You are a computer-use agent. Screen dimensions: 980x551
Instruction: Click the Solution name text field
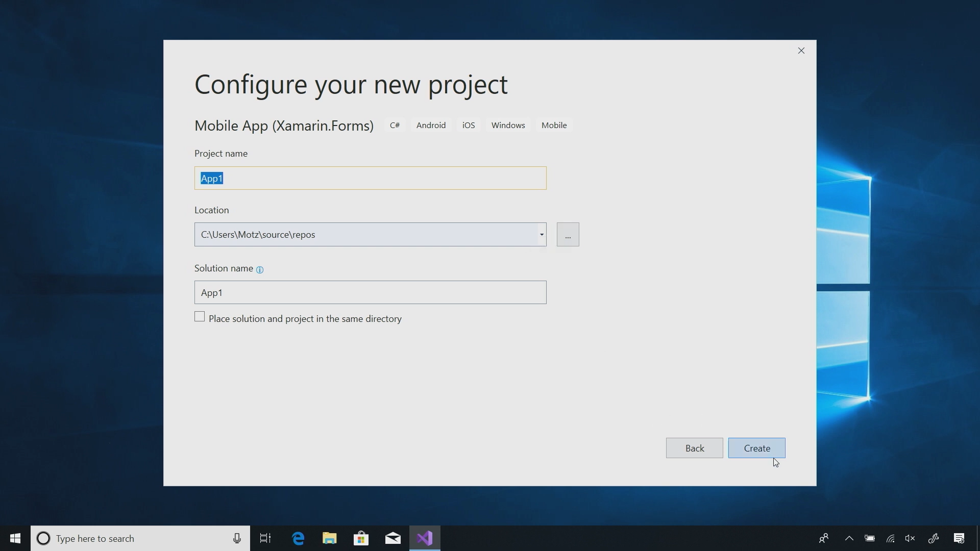pos(370,292)
